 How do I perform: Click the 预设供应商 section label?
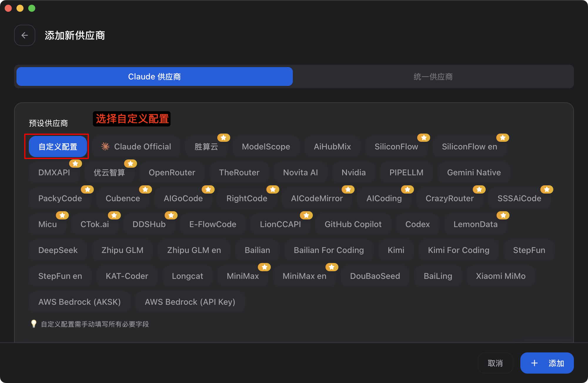pos(49,123)
